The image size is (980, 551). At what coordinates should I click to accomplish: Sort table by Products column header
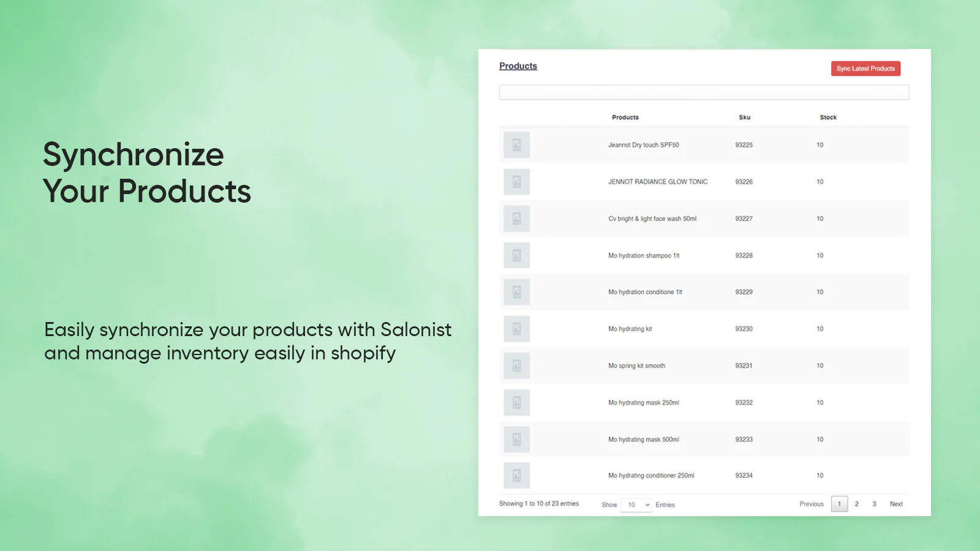[625, 118]
